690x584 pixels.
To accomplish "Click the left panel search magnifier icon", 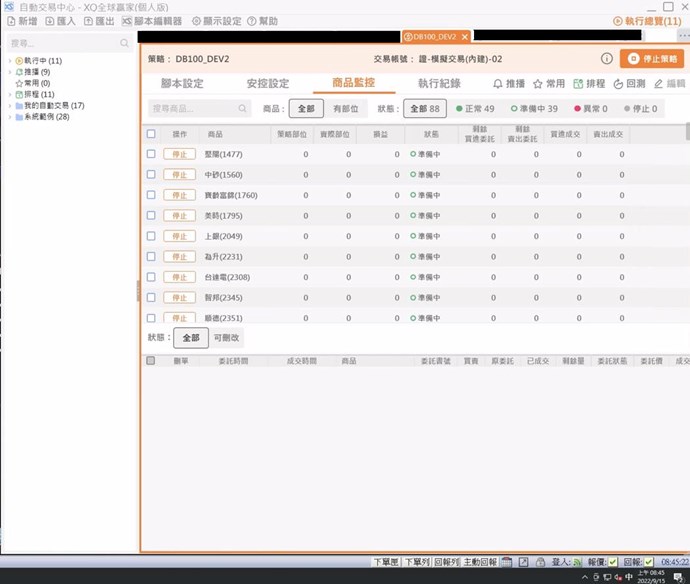I will (x=125, y=43).
